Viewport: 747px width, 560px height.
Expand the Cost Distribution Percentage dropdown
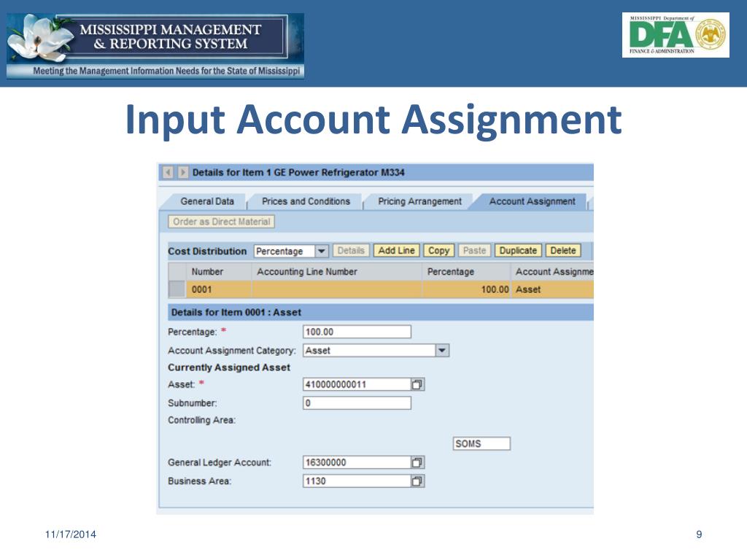coord(322,251)
